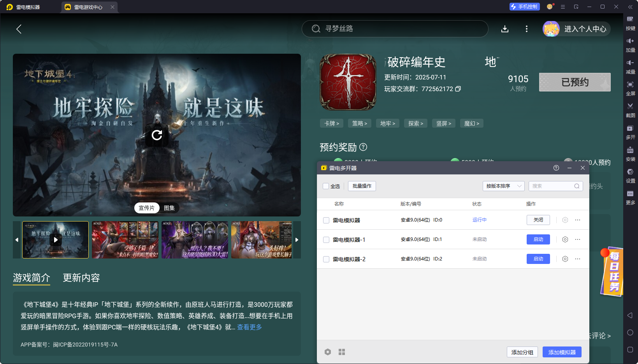
Task: Switch to the 图集 gallery tab
Action: point(169,208)
